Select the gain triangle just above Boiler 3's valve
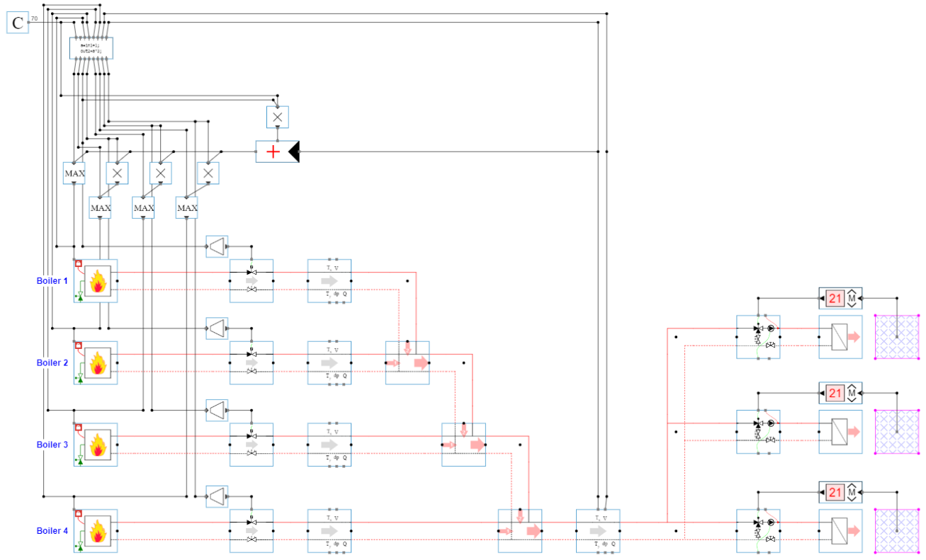Image resolution: width=926 pixels, height=560 pixels. click(217, 410)
